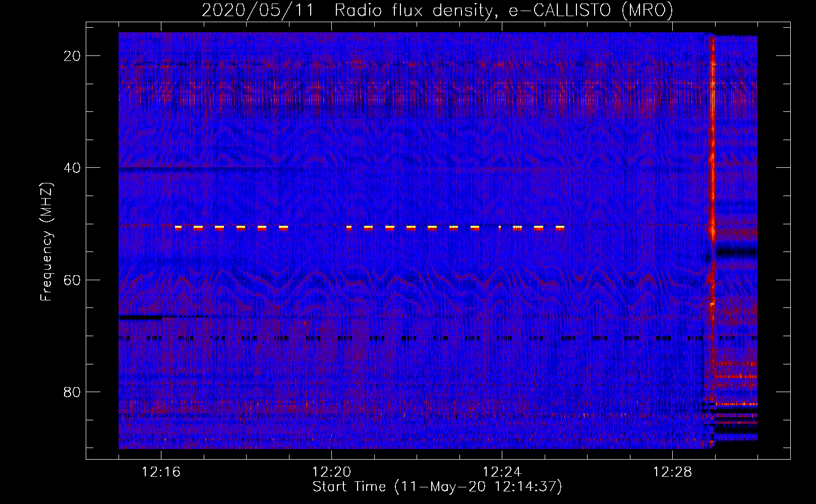Image resolution: width=816 pixels, height=504 pixels.
Task: Click the 12:28 time tick label
Action: tap(672, 472)
